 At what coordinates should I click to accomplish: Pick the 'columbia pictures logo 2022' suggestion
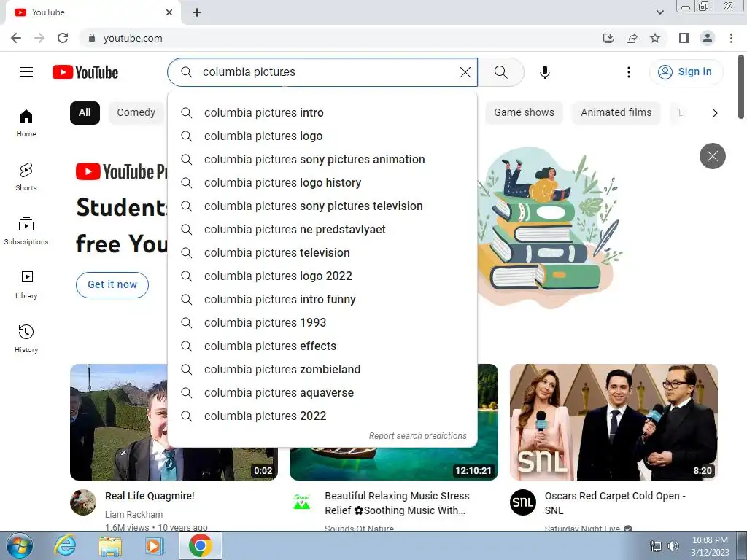click(322, 276)
